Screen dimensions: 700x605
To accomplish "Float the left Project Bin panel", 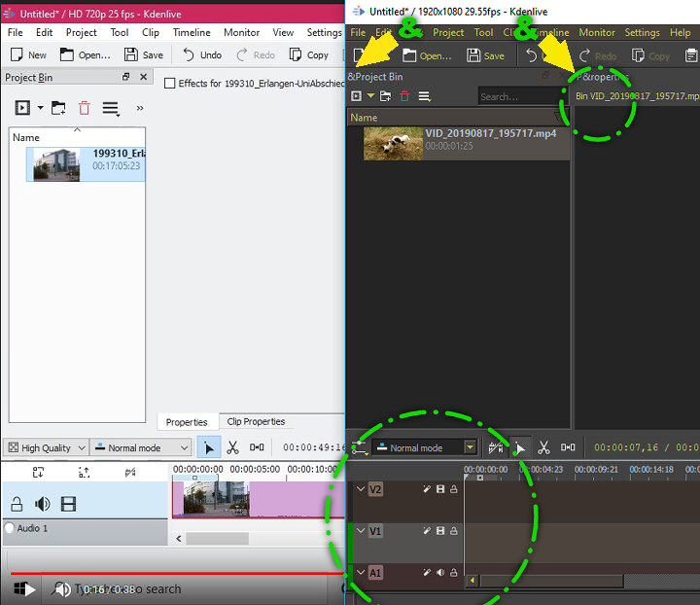I will (125, 77).
